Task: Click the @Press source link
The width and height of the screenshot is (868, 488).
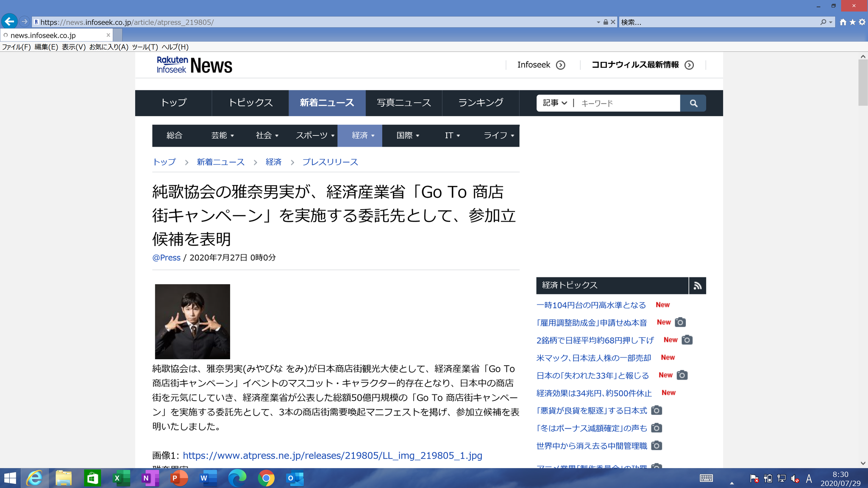Action: pyautogui.click(x=166, y=258)
